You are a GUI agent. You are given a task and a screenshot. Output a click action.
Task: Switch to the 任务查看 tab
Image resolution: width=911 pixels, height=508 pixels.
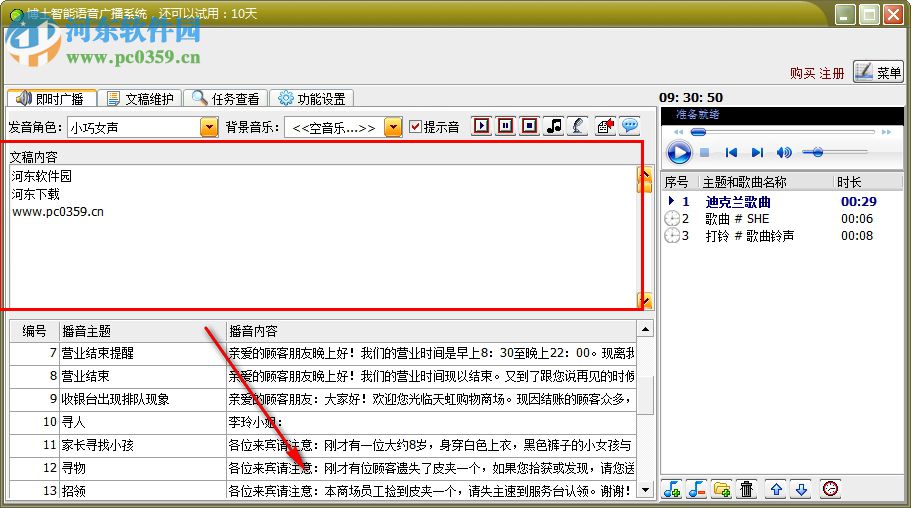[226, 99]
